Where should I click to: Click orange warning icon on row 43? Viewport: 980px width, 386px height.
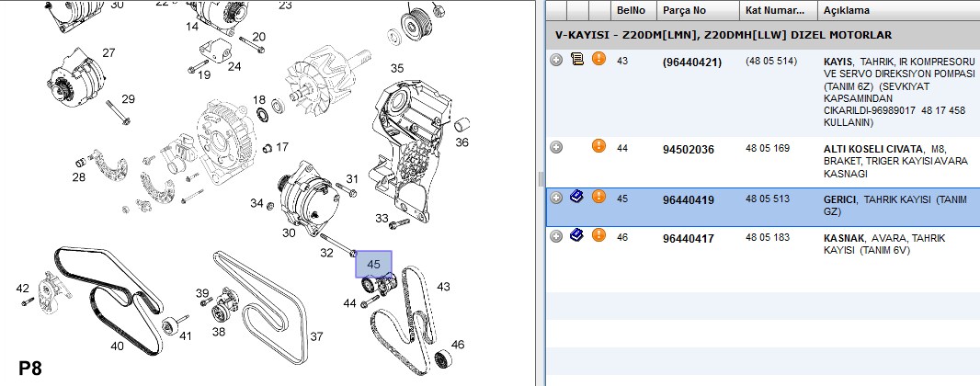598,60
